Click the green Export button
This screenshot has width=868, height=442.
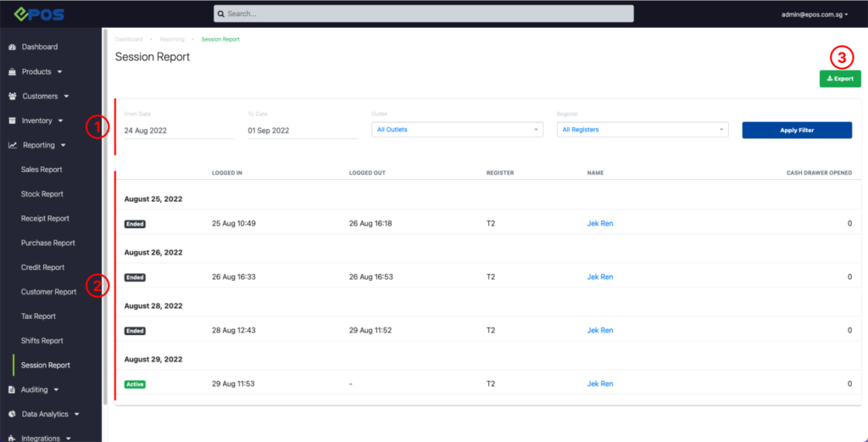pos(839,79)
